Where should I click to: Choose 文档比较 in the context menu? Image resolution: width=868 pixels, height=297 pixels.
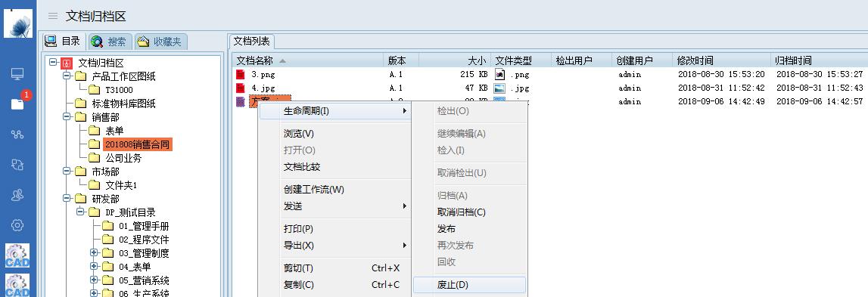pyautogui.click(x=302, y=166)
